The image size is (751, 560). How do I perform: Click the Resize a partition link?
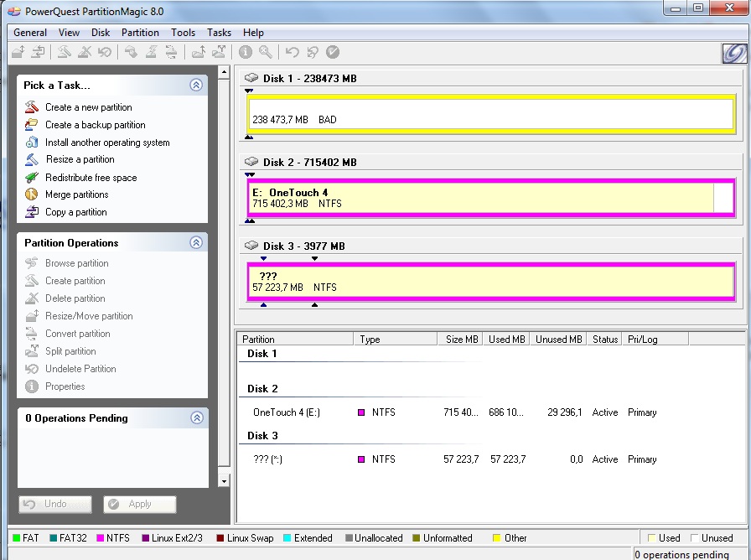pos(80,159)
